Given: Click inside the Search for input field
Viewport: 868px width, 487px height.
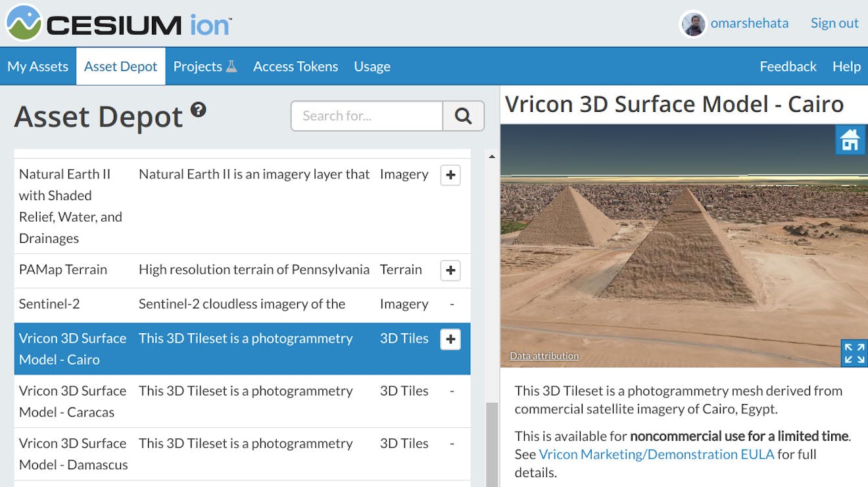Looking at the screenshot, I should (x=366, y=116).
